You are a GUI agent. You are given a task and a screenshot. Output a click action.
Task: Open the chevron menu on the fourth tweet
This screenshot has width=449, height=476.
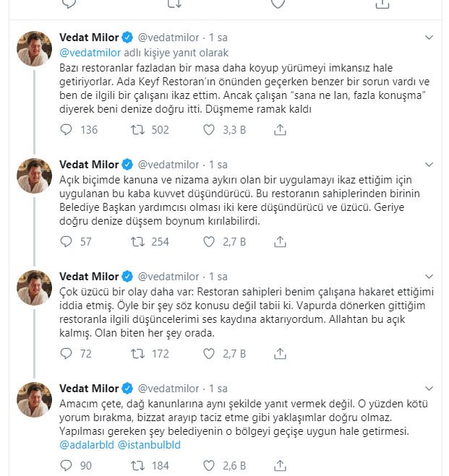coord(429,389)
